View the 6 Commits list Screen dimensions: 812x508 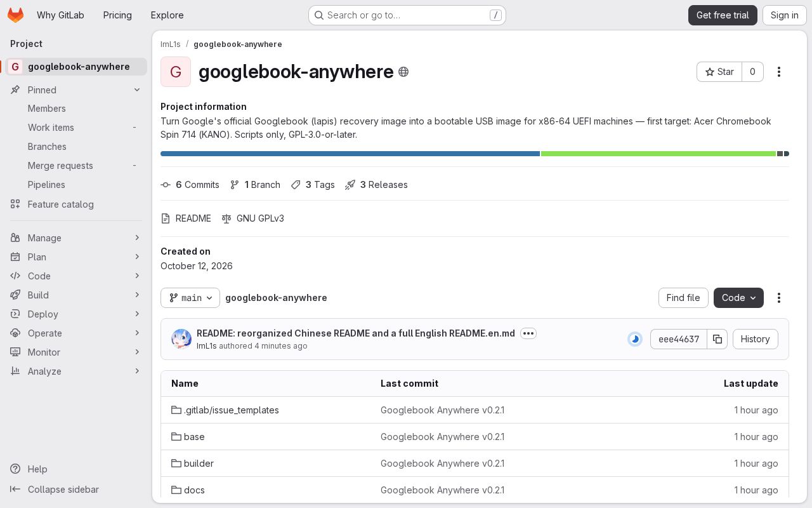point(190,185)
